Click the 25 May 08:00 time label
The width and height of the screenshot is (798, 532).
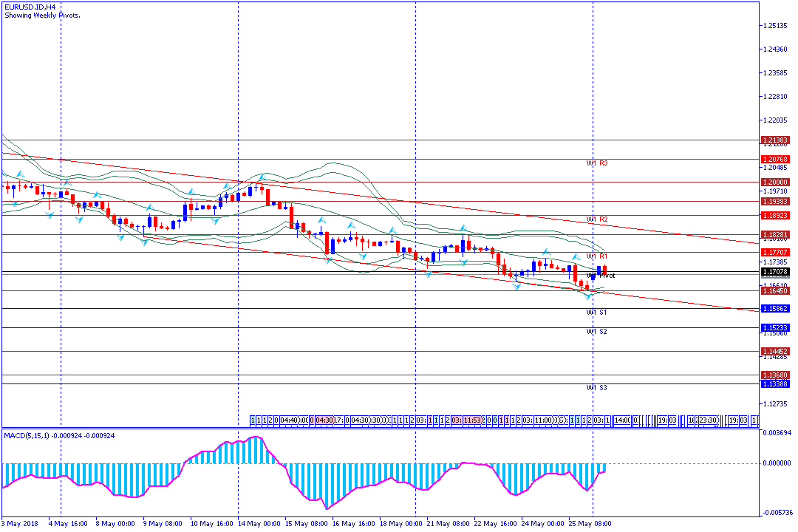point(590,524)
